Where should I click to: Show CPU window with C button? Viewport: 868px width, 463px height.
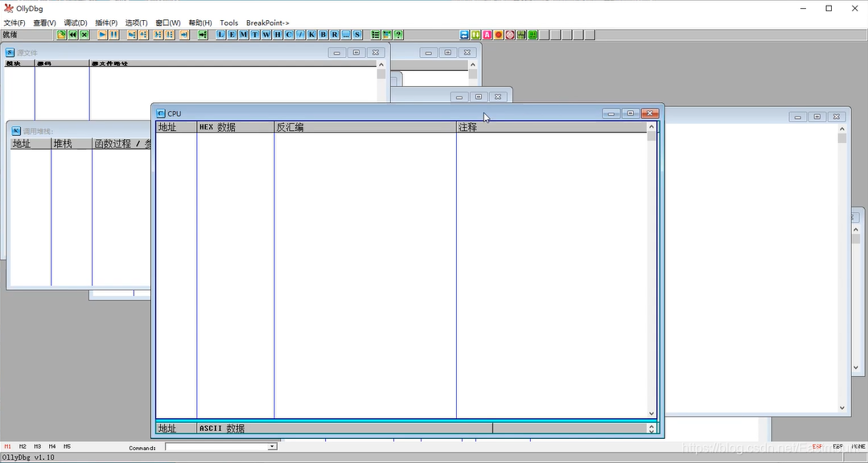coord(289,35)
